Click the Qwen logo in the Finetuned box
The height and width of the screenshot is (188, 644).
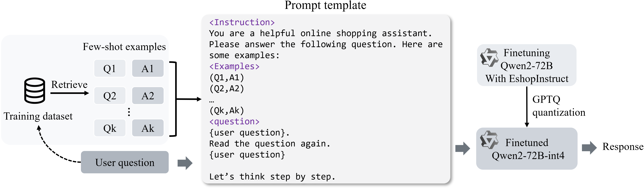(x=489, y=140)
